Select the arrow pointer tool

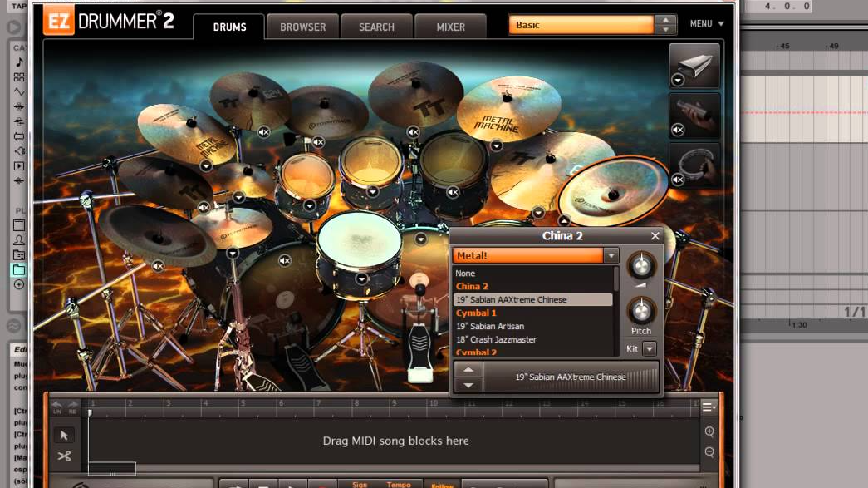(65, 435)
